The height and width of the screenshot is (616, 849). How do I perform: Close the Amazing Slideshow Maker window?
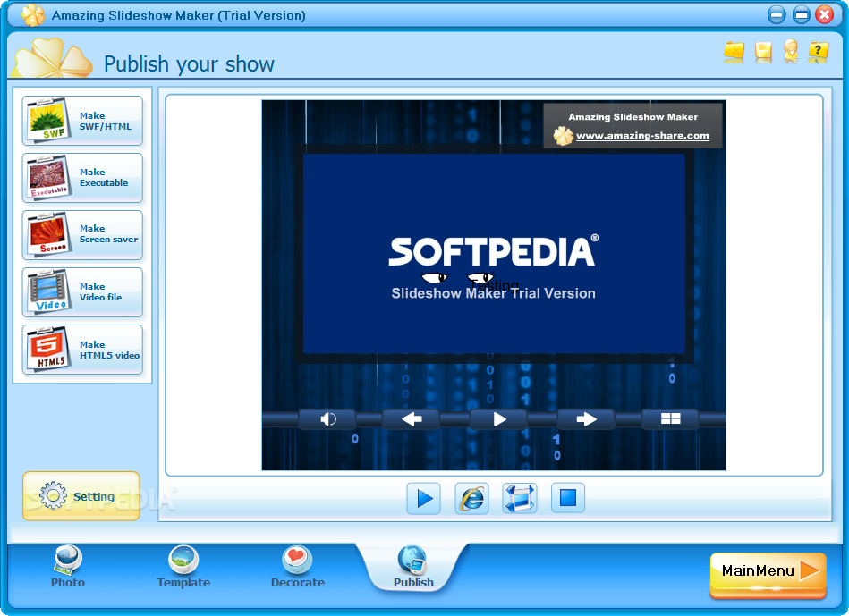[825, 14]
